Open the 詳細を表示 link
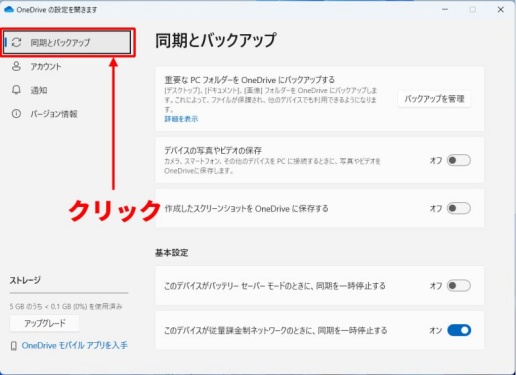Screen dimensions: 516x375 tap(181, 119)
